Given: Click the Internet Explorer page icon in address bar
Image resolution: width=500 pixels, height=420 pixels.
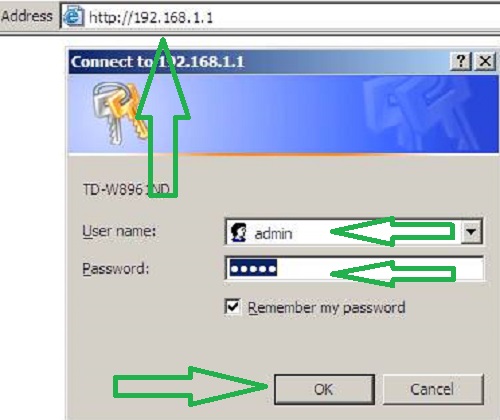Looking at the screenshot, I should [73, 16].
